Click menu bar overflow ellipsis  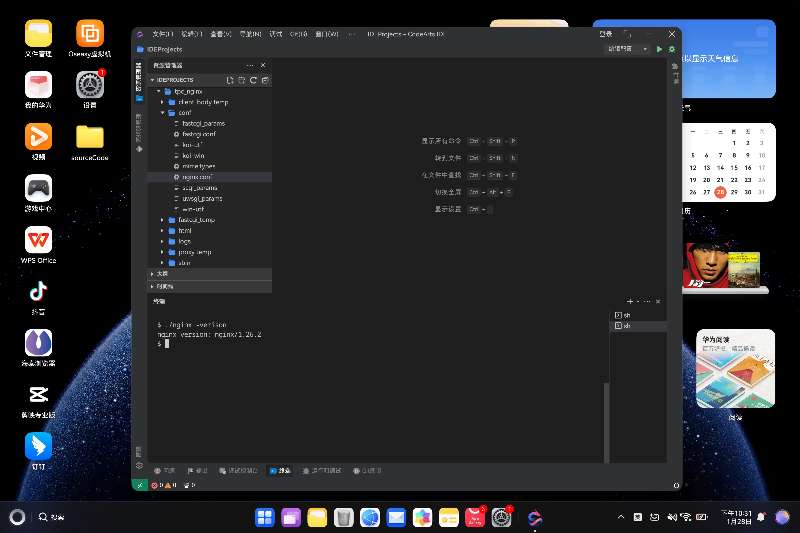point(352,34)
